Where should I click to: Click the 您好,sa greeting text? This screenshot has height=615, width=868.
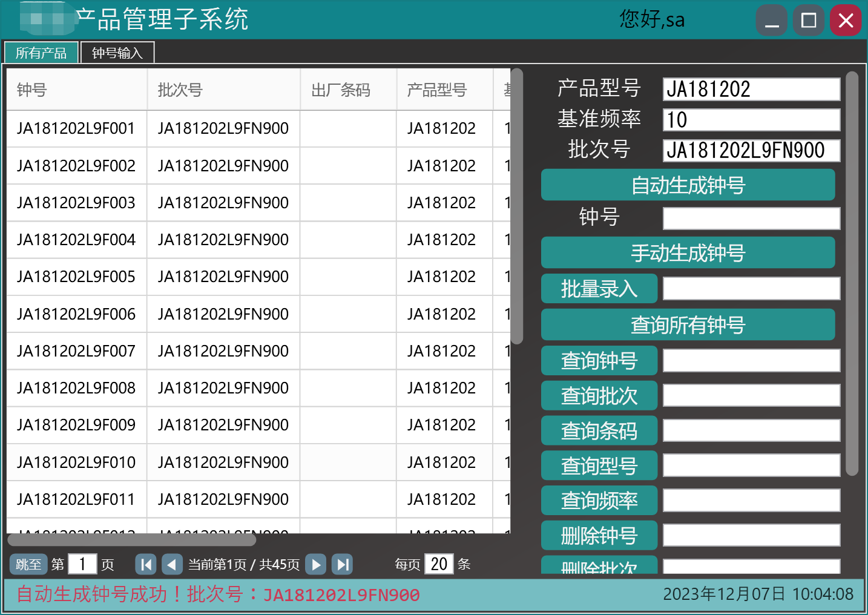(x=652, y=19)
